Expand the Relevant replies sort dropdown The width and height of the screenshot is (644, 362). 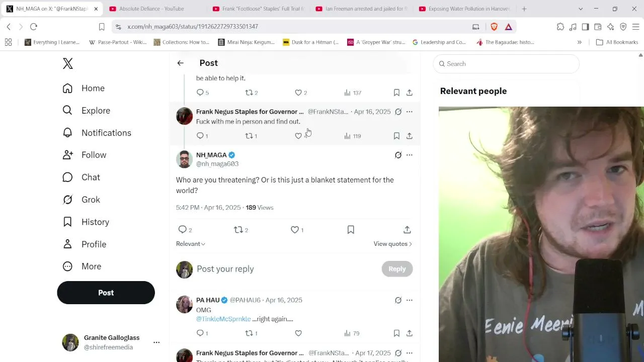tap(191, 244)
